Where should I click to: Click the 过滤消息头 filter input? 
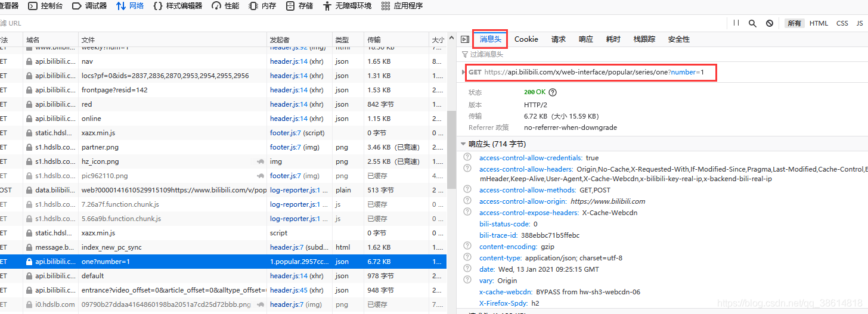point(665,54)
